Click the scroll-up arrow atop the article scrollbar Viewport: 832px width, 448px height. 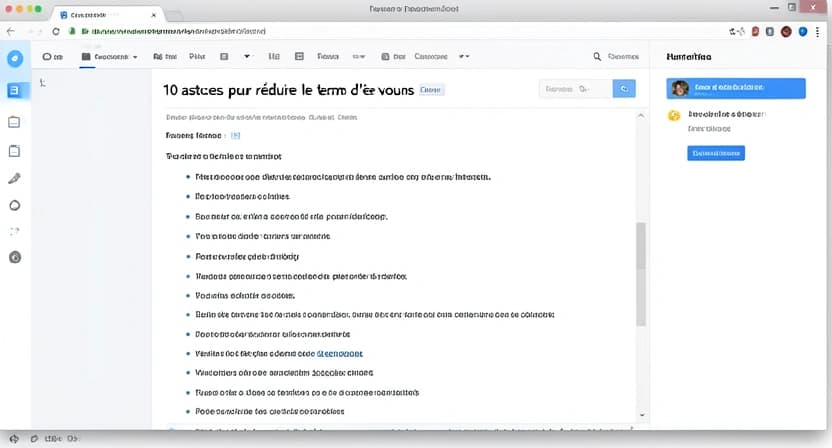[x=641, y=116]
